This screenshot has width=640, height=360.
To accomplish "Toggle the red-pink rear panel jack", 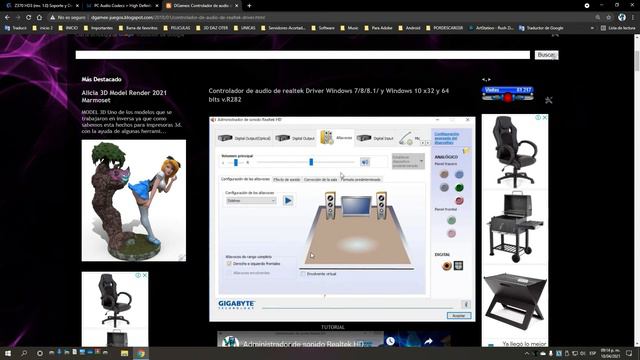I will click(x=459, y=200).
